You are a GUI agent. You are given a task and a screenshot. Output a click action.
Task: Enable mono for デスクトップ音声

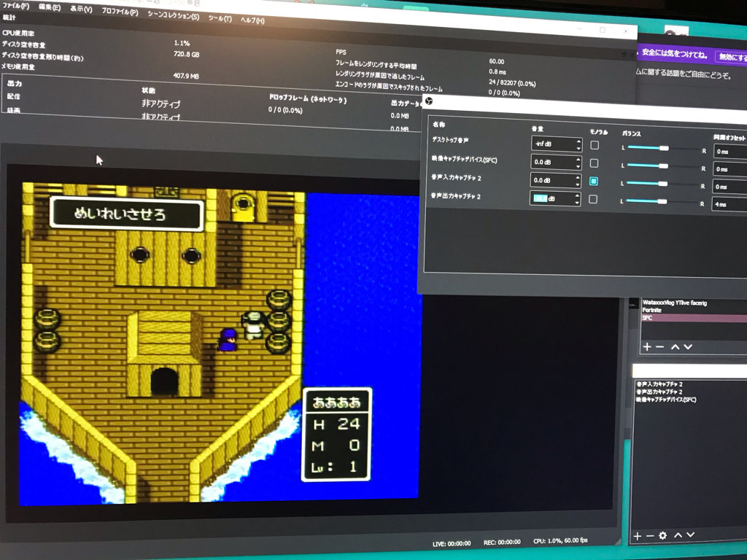(595, 145)
